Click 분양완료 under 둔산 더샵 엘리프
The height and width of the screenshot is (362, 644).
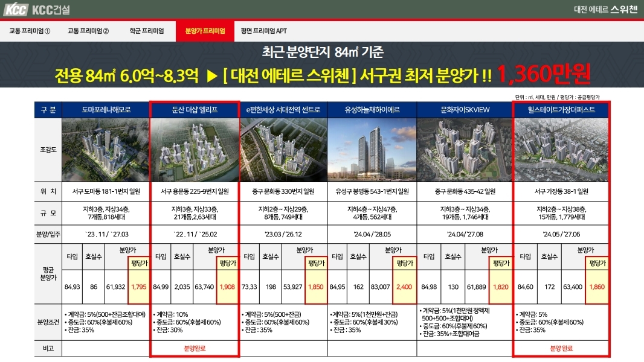tap(195, 349)
